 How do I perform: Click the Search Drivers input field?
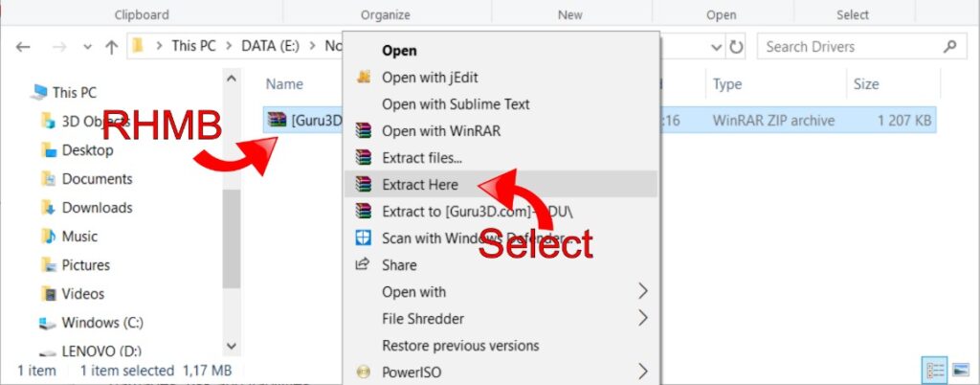click(850, 47)
